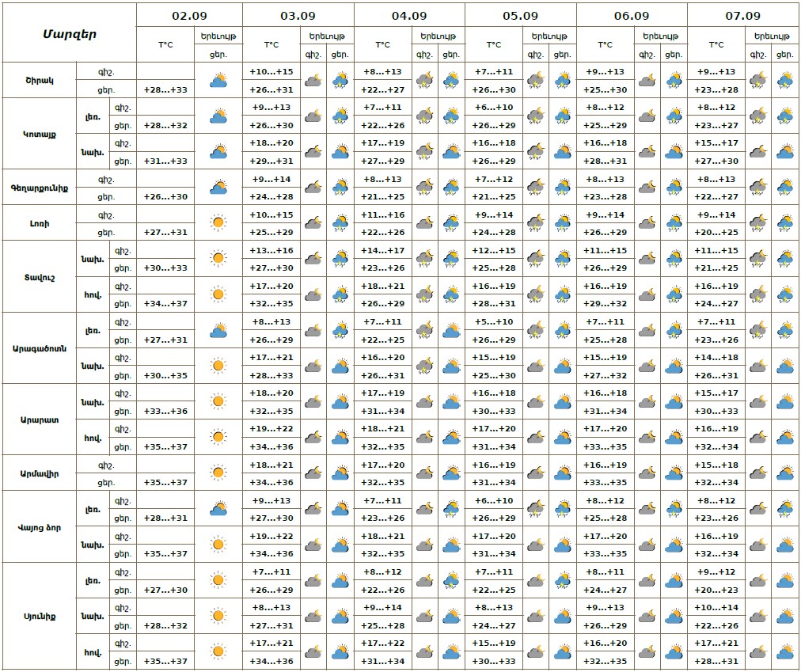
Task: Click the 06.09 date header
Action: point(632,16)
